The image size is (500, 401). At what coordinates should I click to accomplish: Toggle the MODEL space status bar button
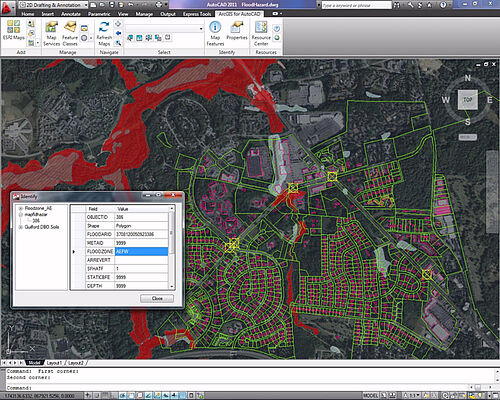coord(371,396)
